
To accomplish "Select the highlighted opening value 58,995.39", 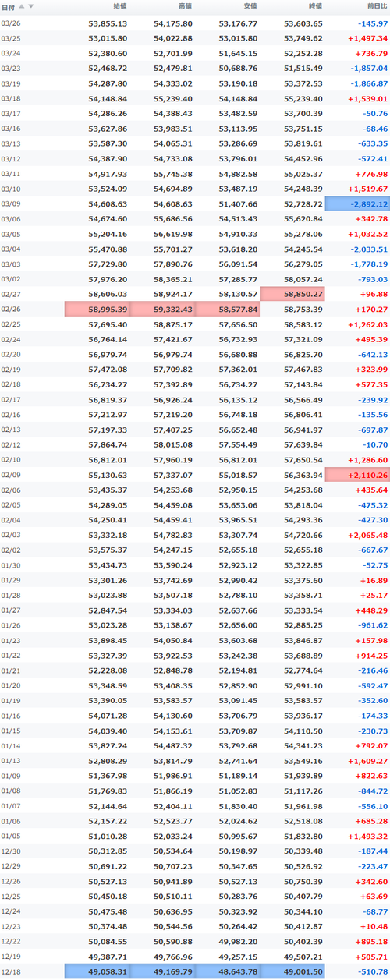I will pyautogui.click(x=97, y=309).
